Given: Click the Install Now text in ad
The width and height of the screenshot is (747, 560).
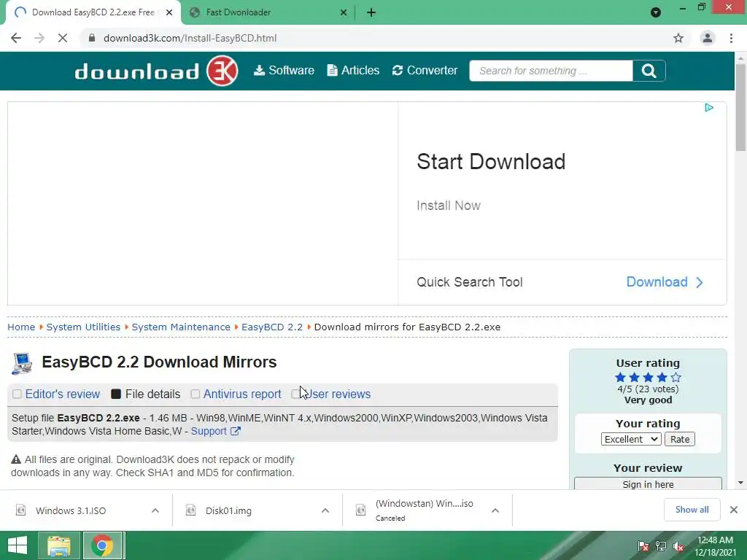Looking at the screenshot, I should 449,206.
